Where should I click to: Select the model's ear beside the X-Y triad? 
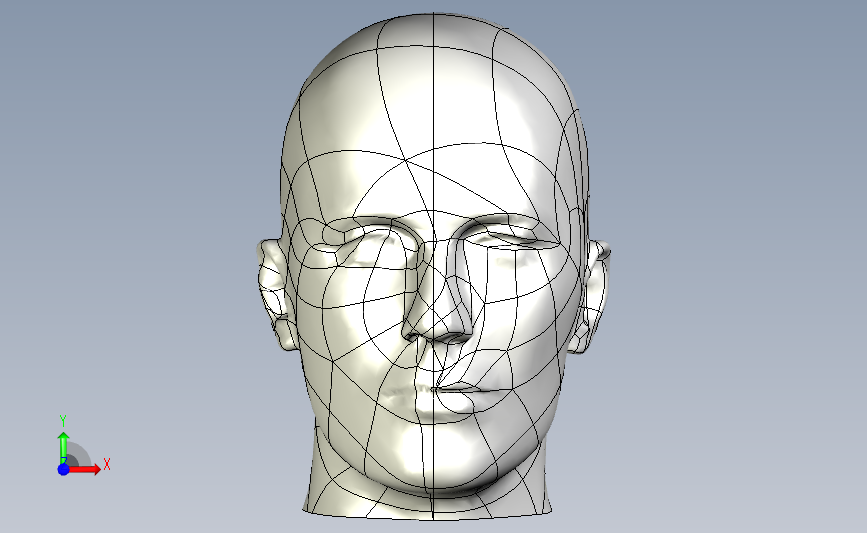[276, 294]
